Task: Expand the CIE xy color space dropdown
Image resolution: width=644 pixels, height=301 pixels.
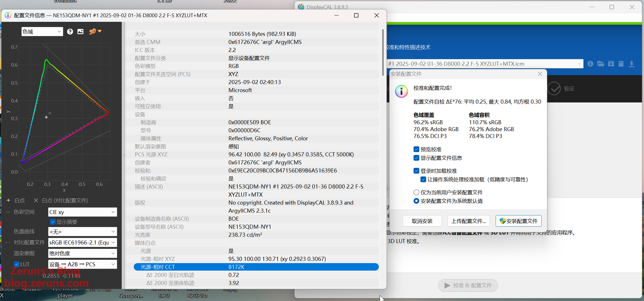Action: pos(82,212)
